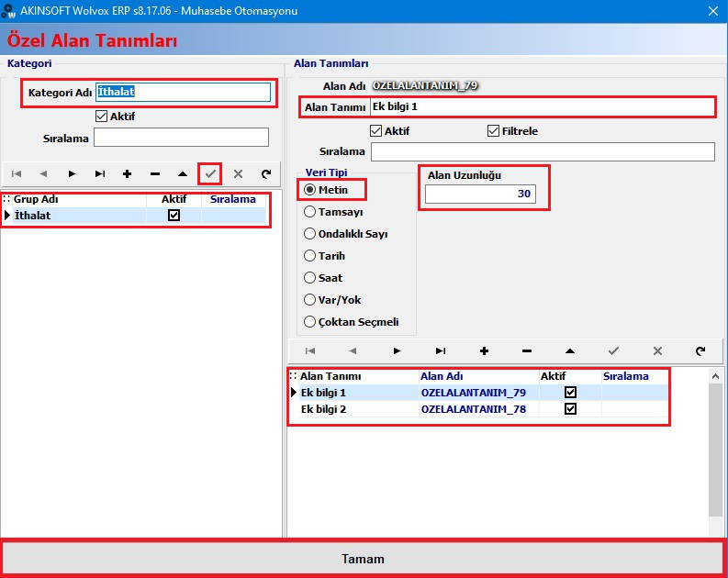Click the Alan Tanımı text field
This screenshot has height=578, width=728.
pyautogui.click(x=542, y=106)
